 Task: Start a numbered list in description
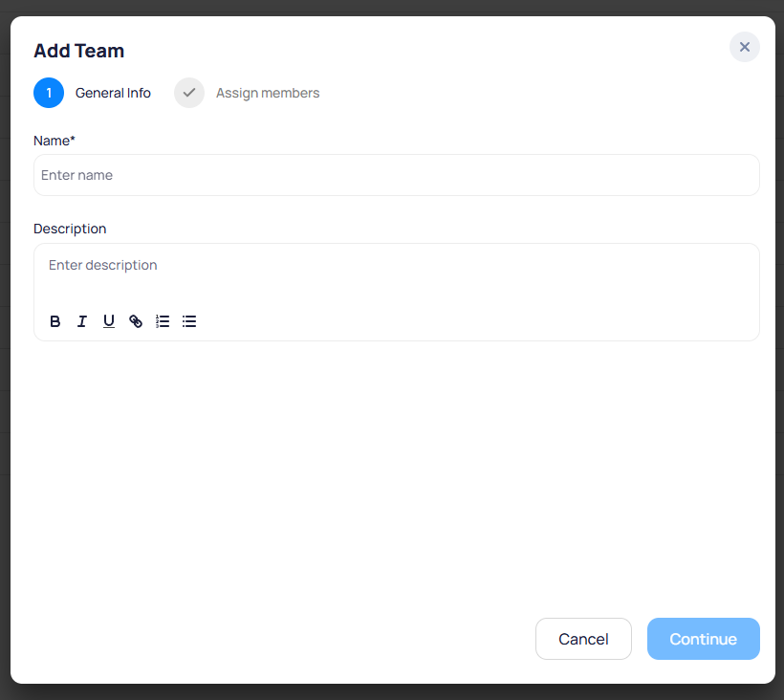click(163, 321)
